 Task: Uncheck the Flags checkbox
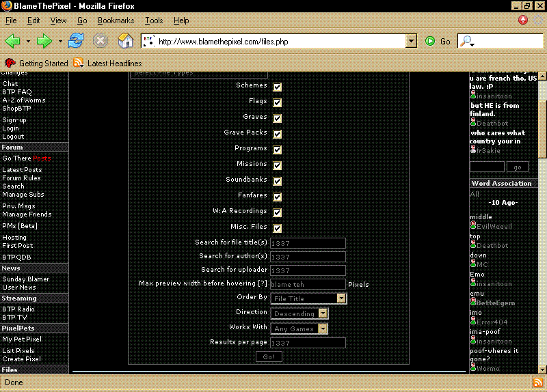278,102
